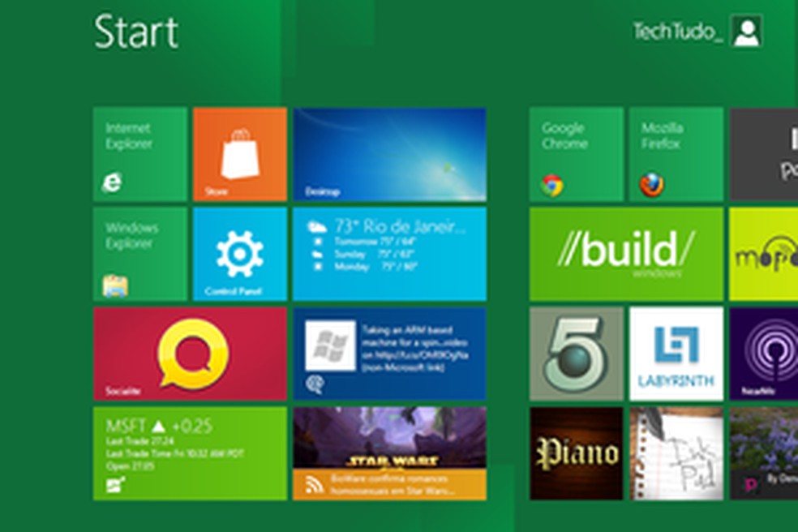Launch Google Chrome
Image resolution: width=798 pixels, height=532 pixels.
(576, 152)
